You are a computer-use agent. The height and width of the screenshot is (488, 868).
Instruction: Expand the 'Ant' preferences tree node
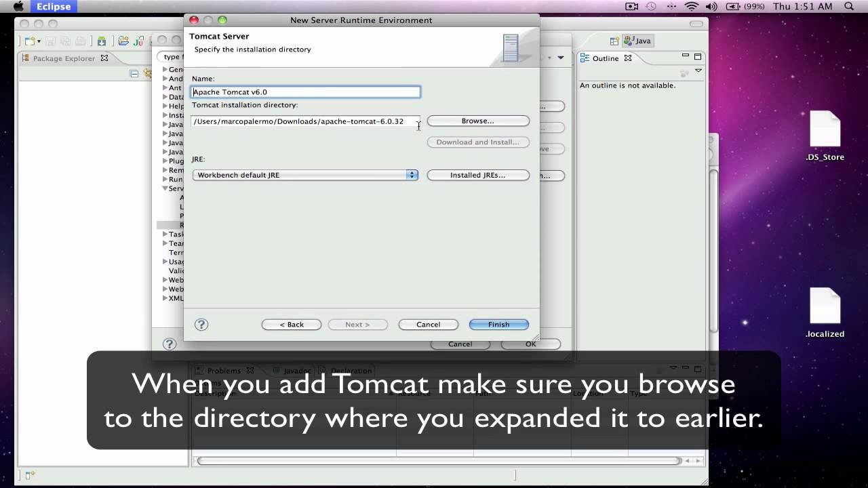pyautogui.click(x=165, y=88)
